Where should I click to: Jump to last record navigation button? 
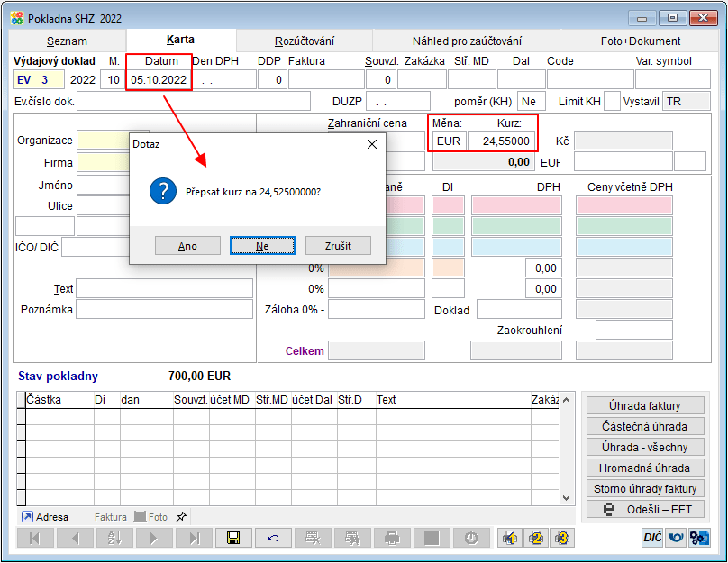pos(194,538)
